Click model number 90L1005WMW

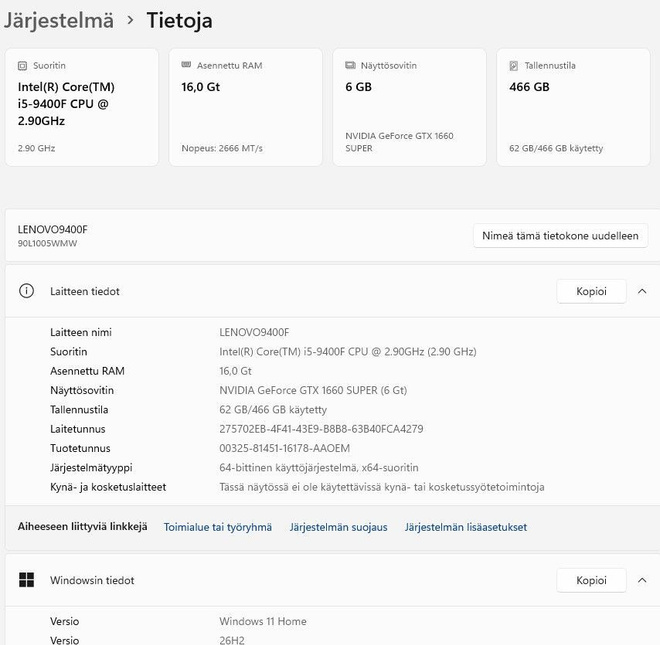tap(47, 243)
